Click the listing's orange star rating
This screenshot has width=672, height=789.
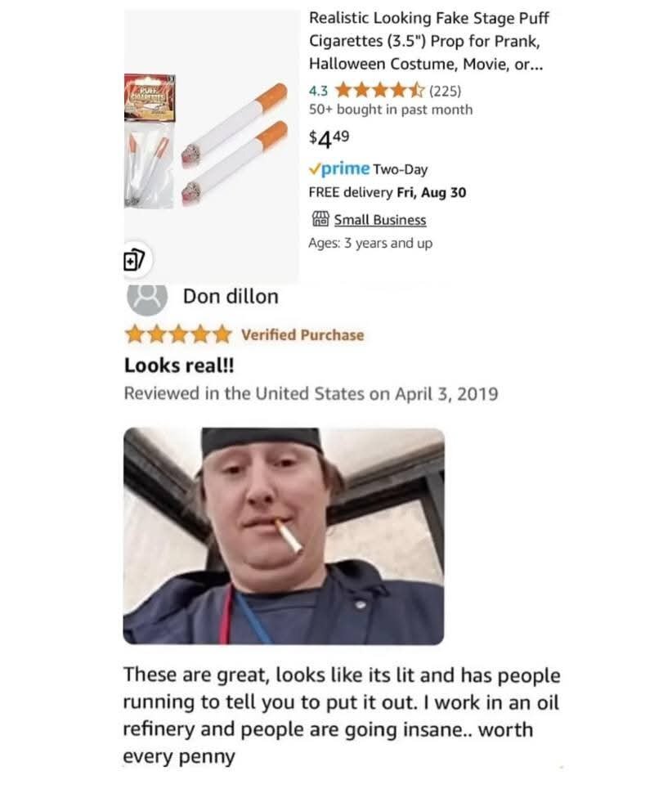[x=379, y=91]
